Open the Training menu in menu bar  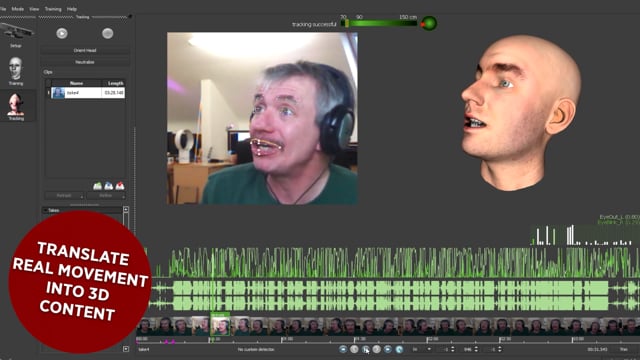point(53,9)
